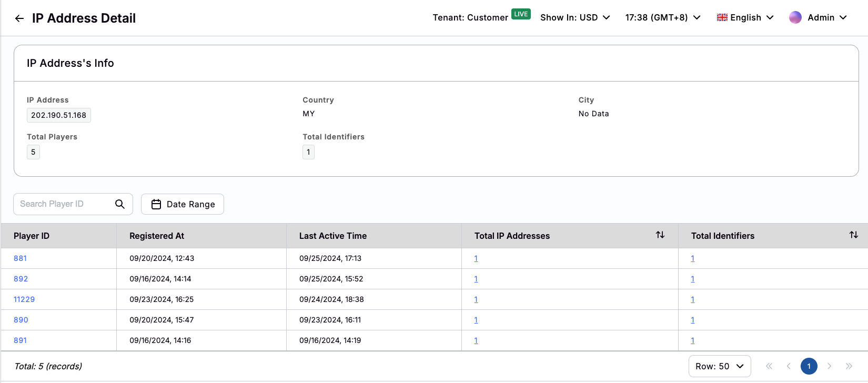Expand the English language selector
This screenshot has width=868, height=383.
click(x=745, y=17)
